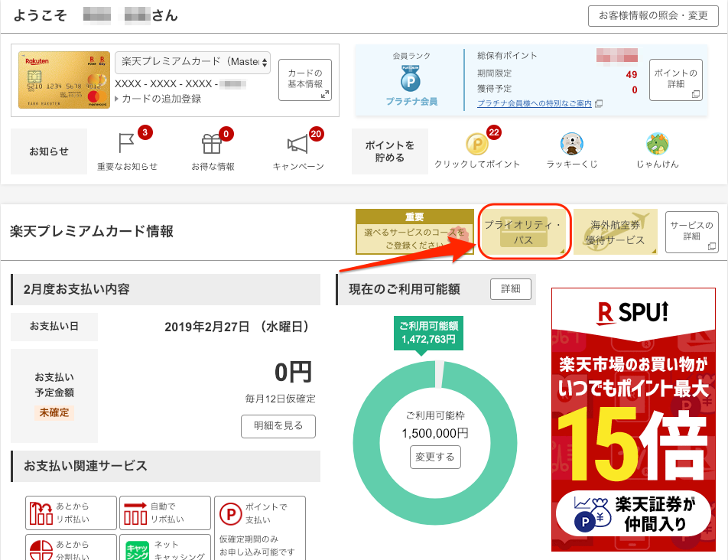728x560 pixels.
Task: Click the gold Rakuten card image
Action: click(x=64, y=80)
